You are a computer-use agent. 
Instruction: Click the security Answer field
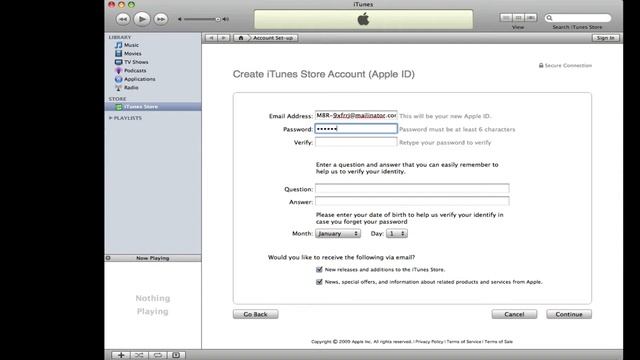pyautogui.click(x=412, y=201)
